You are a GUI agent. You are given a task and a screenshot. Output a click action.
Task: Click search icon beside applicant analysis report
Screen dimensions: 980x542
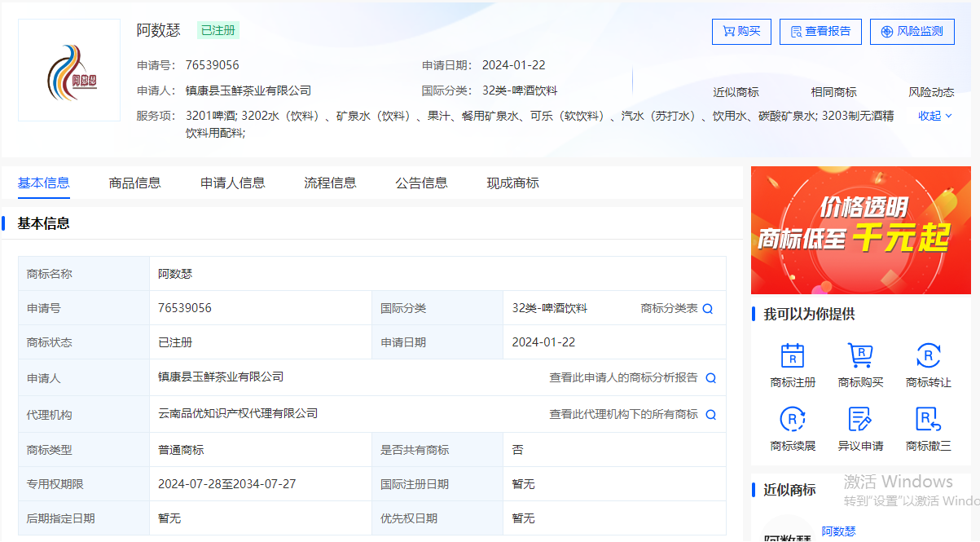tap(711, 378)
